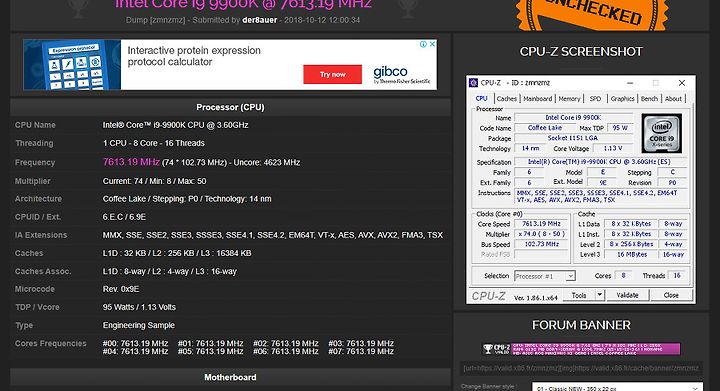The width and height of the screenshot is (720, 391).
Task: Open the AdChoices info icon on the ad
Action: (423, 44)
